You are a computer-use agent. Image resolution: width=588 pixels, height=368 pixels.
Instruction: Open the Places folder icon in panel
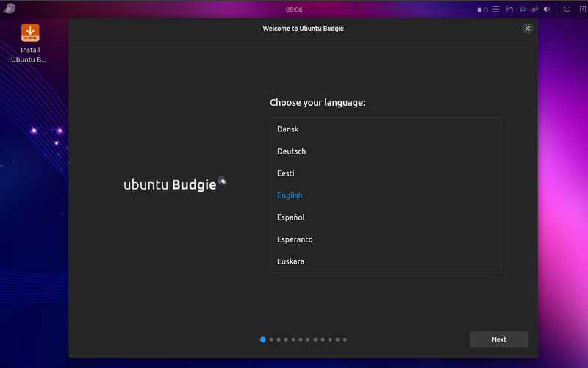(509, 10)
